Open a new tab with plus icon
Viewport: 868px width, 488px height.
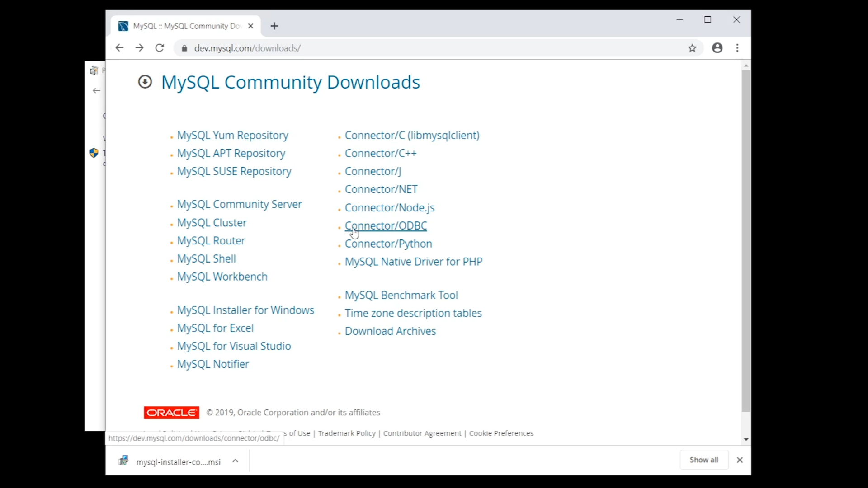[274, 26]
